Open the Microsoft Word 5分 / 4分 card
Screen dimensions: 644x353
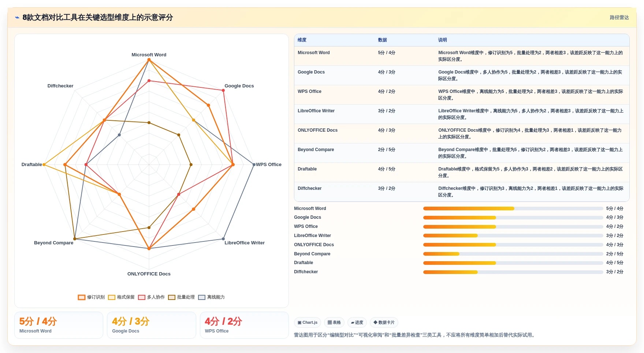59,325
